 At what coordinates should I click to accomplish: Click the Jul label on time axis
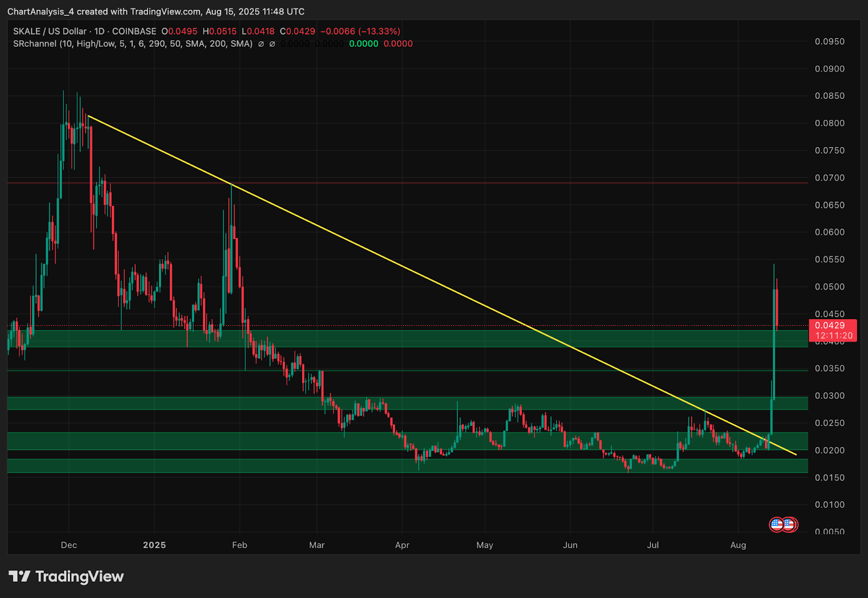[x=653, y=545]
